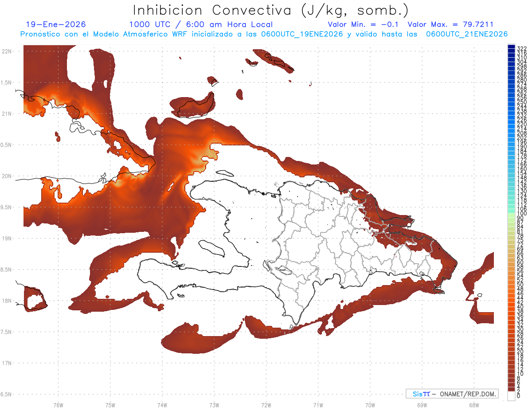This screenshot has width=532, height=411.
Task: Click the 'Valor Min. = -0.1' readout
Action: coord(364,24)
